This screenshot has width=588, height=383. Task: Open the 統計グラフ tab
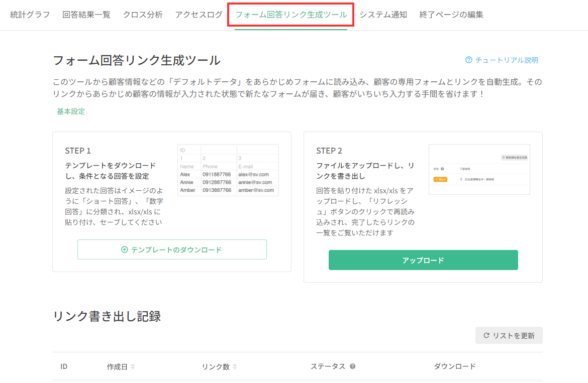[30, 15]
